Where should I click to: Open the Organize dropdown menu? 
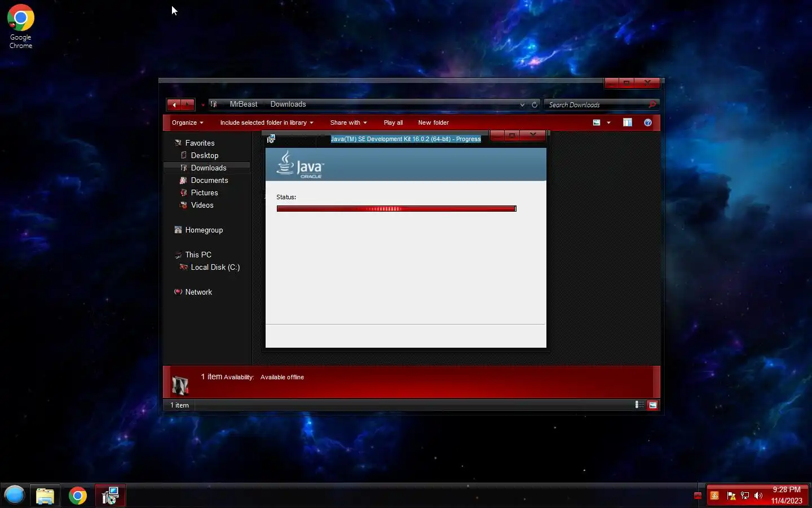tap(187, 122)
